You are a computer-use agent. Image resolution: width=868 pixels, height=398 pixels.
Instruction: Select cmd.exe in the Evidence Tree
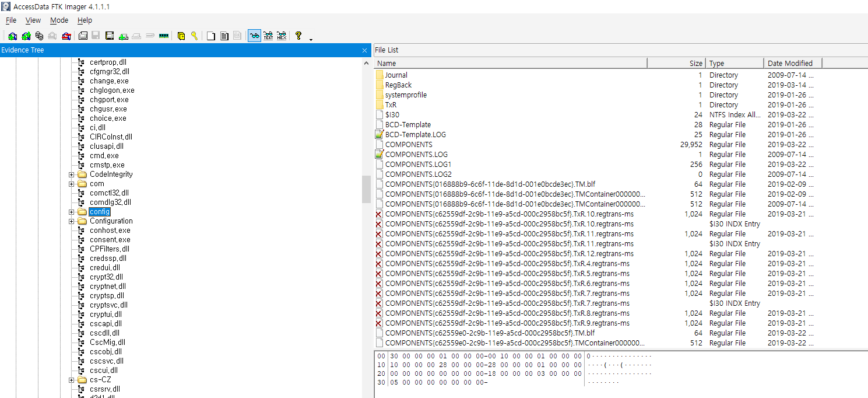pyautogui.click(x=104, y=156)
